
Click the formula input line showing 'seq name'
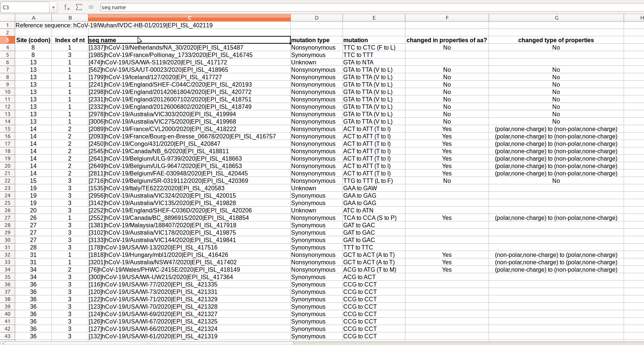coord(372,7)
